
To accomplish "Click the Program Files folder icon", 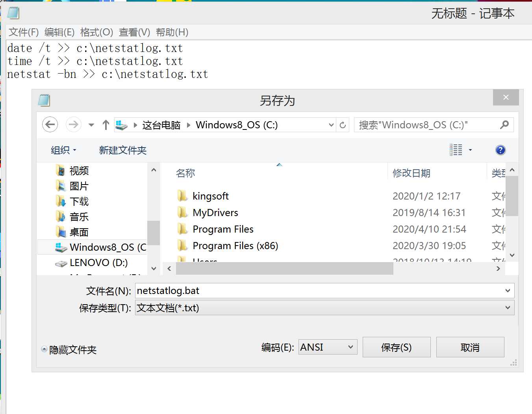I will pos(182,229).
